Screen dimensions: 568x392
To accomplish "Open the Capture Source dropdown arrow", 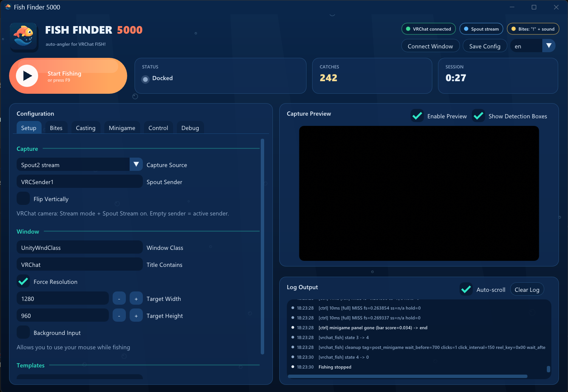I will tap(136, 164).
